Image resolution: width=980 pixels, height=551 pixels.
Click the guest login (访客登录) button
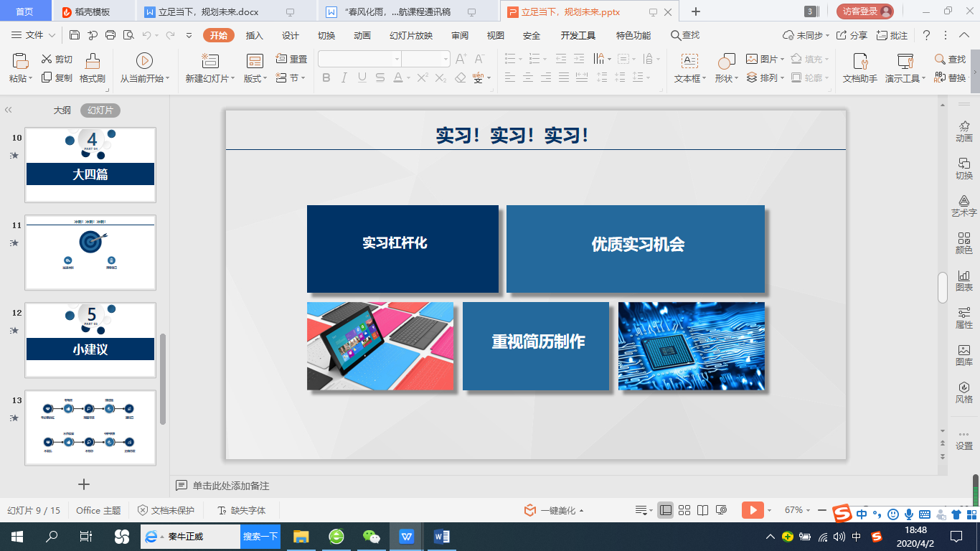click(865, 11)
